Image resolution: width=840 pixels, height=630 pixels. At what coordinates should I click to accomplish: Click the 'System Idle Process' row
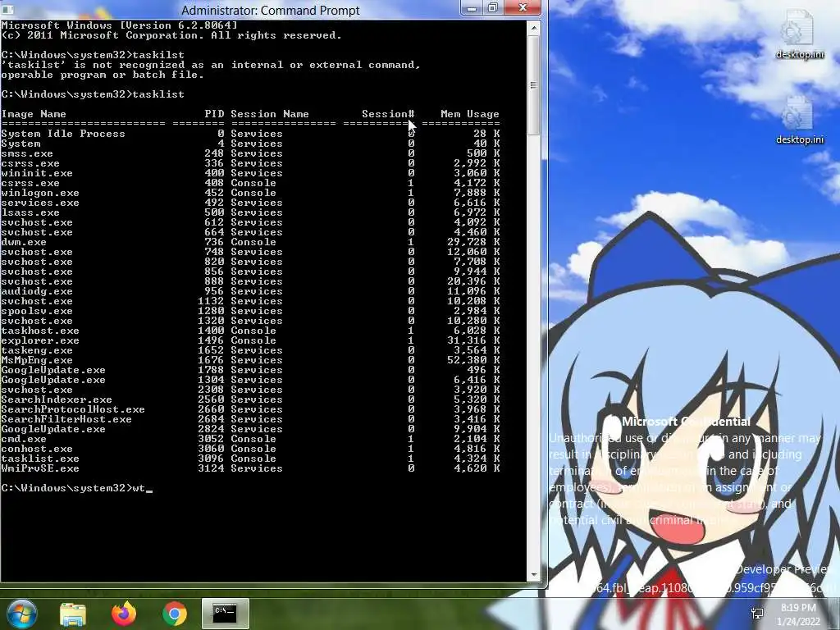click(250, 134)
